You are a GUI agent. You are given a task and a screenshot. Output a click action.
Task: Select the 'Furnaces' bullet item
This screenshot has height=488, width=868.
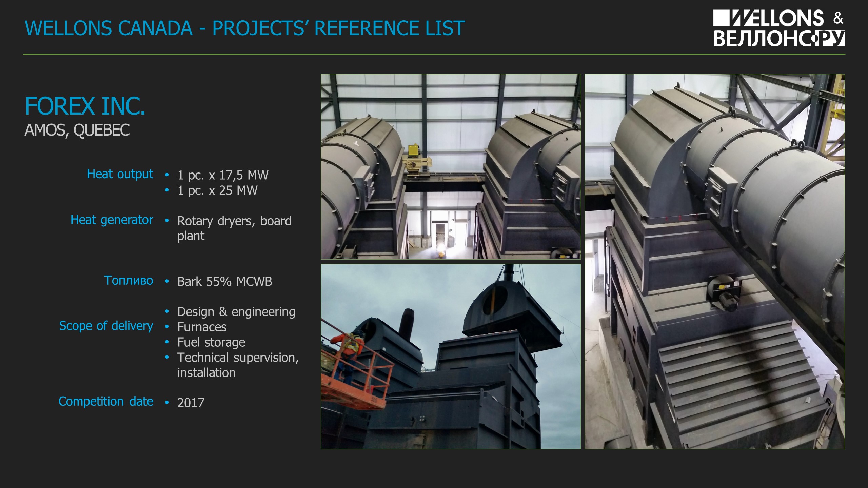pyautogui.click(x=202, y=327)
